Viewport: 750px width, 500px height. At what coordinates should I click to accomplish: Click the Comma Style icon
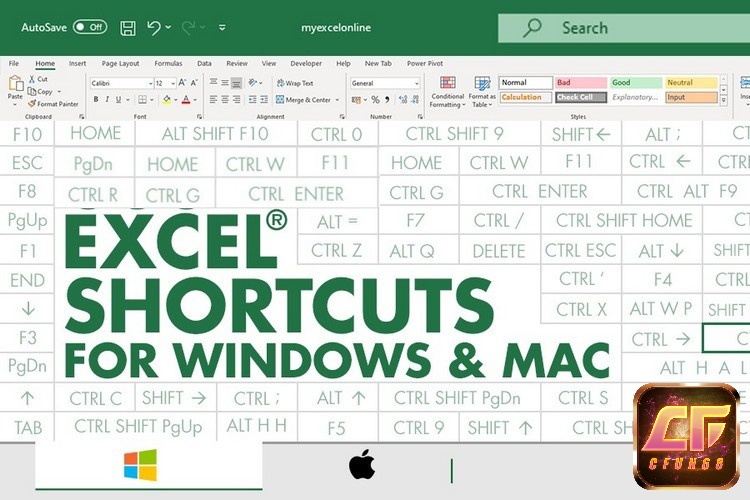(x=387, y=100)
